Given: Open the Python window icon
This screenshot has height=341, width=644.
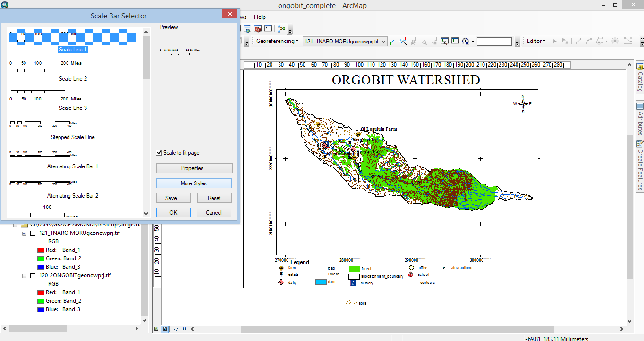Looking at the screenshot, I should pos(268,28).
